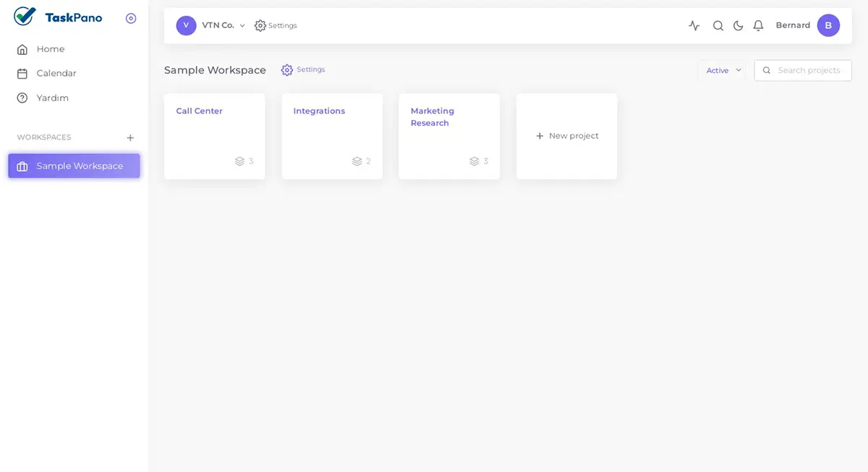Toggle dark mode with moon icon
The width and height of the screenshot is (868, 472).
pyautogui.click(x=739, y=25)
